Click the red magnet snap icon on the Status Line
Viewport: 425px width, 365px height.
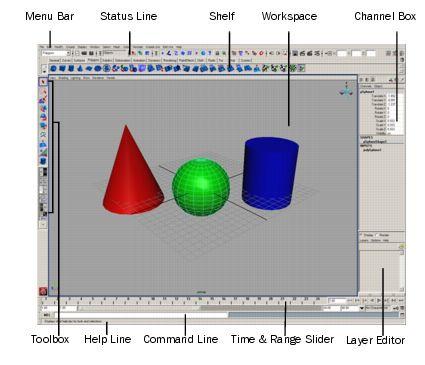click(x=261, y=53)
